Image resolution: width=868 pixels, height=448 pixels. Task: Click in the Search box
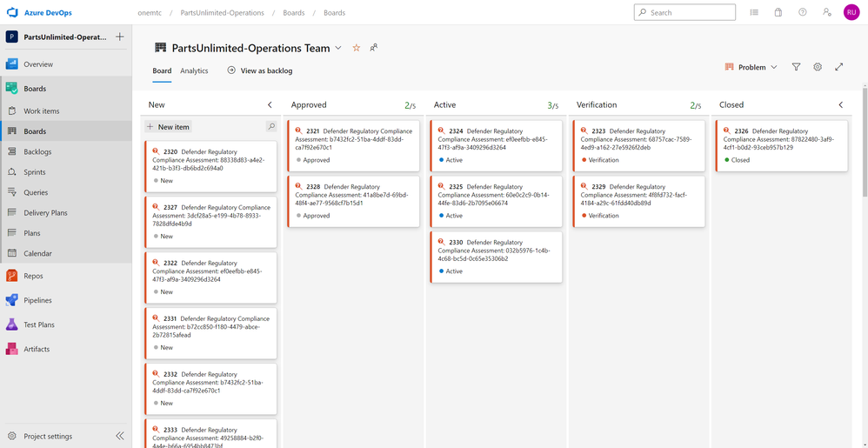(x=684, y=12)
